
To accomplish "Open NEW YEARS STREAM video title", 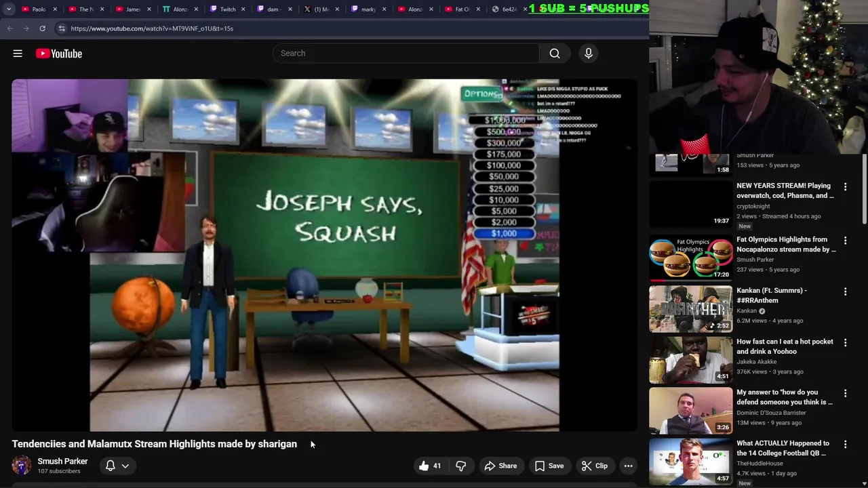I will [785, 190].
